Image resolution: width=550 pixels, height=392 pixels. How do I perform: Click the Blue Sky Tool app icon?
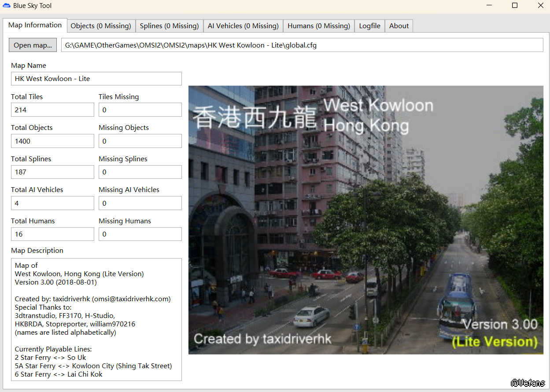tap(7, 6)
